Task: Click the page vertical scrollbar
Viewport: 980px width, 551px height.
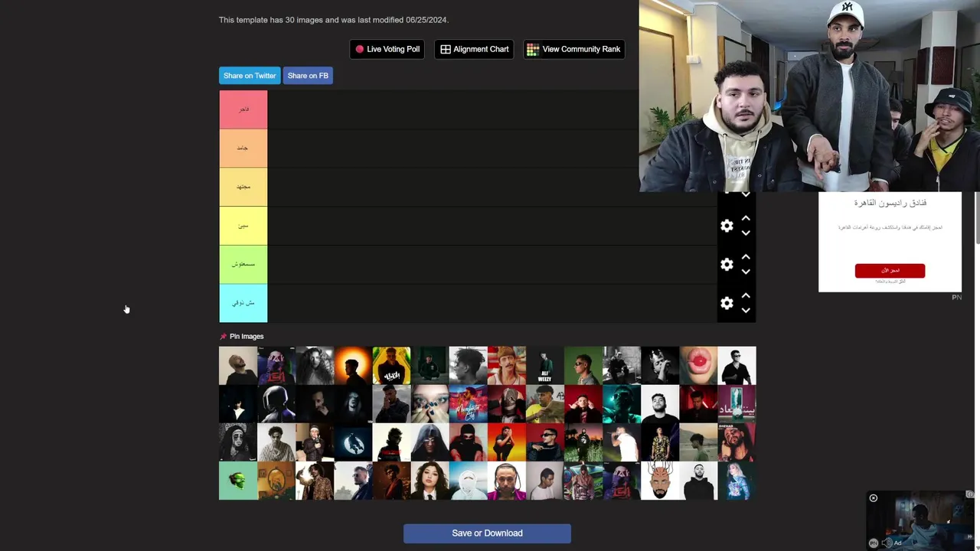Action: coord(977,218)
